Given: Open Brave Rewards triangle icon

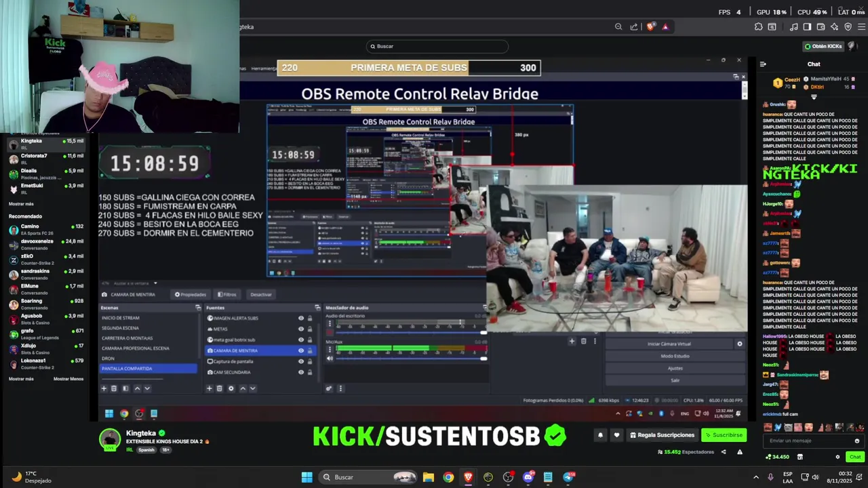Looking at the screenshot, I should [x=665, y=27].
